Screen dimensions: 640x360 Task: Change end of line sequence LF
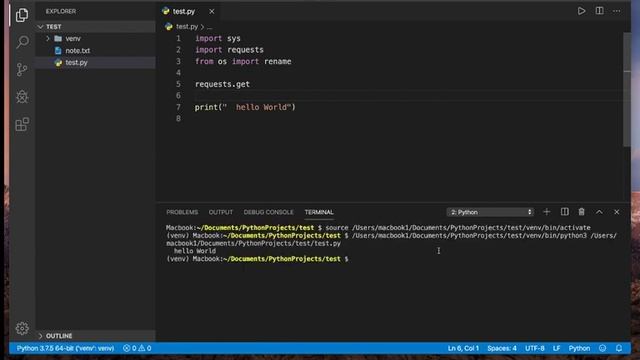pyautogui.click(x=556, y=348)
